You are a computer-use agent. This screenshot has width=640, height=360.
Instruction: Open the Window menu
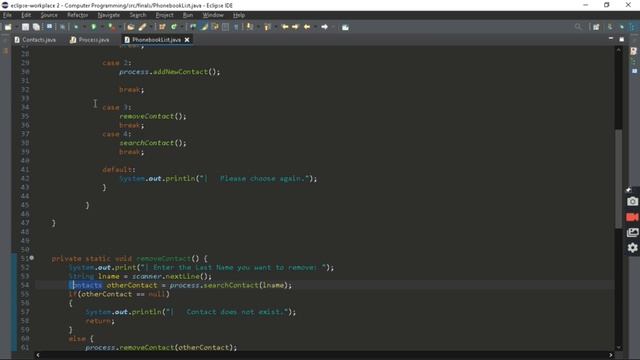click(x=213, y=15)
